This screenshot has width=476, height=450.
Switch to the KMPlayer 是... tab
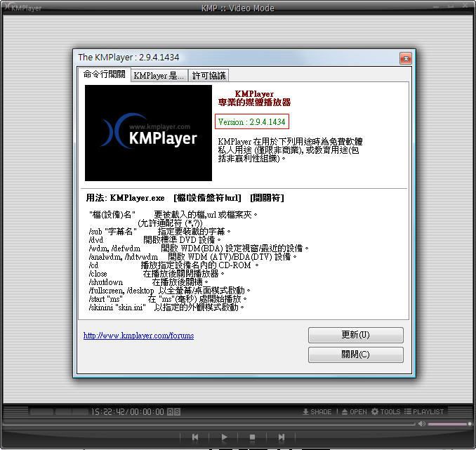pyautogui.click(x=159, y=75)
